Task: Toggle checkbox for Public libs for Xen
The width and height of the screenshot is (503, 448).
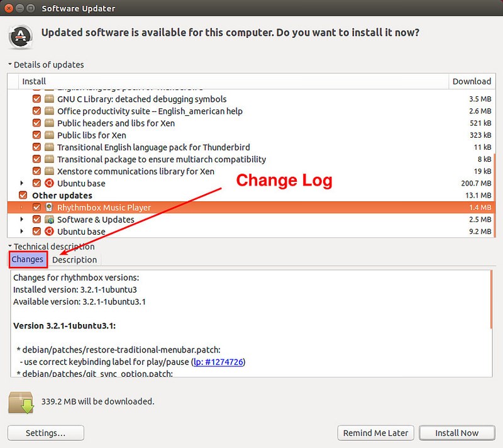Action: point(36,135)
